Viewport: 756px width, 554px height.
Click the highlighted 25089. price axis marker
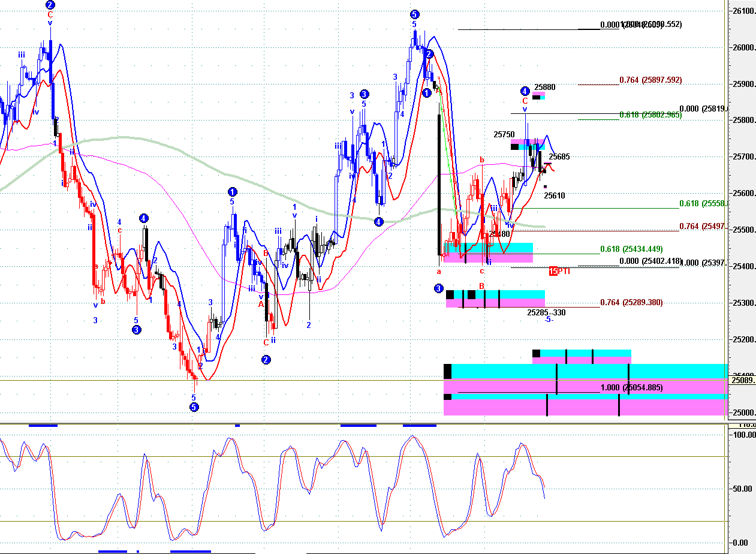pyautogui.click(x=743, y=380)
